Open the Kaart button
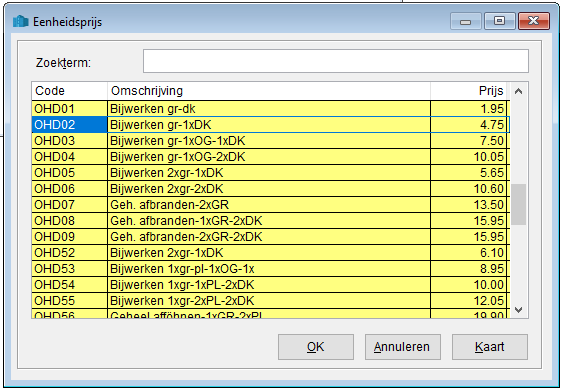 (x=490, y=347)
